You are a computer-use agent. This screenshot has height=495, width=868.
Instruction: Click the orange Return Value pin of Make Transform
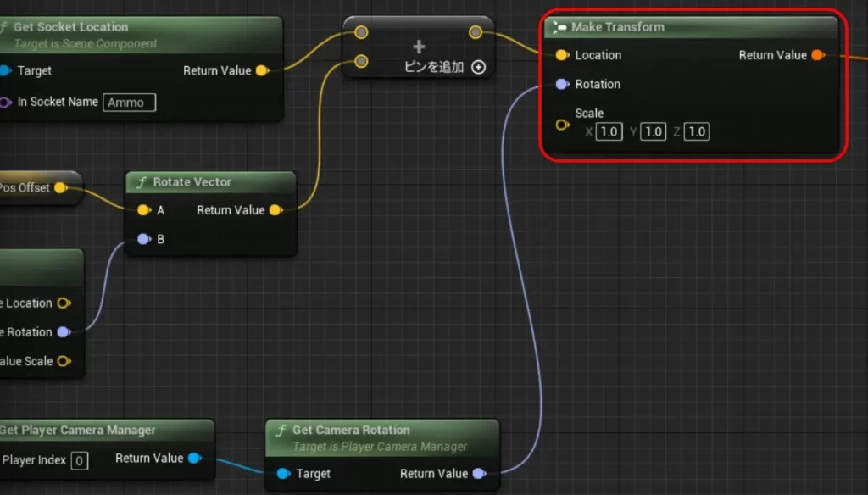(x=817, y=55)
